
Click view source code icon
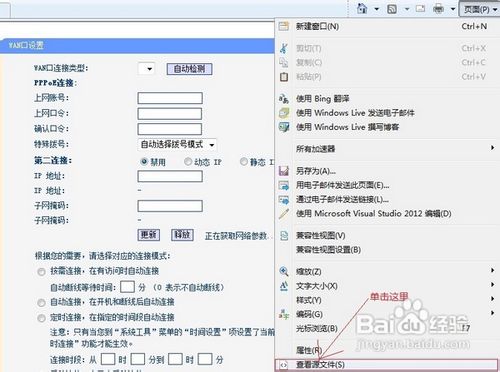pos(283,365)
